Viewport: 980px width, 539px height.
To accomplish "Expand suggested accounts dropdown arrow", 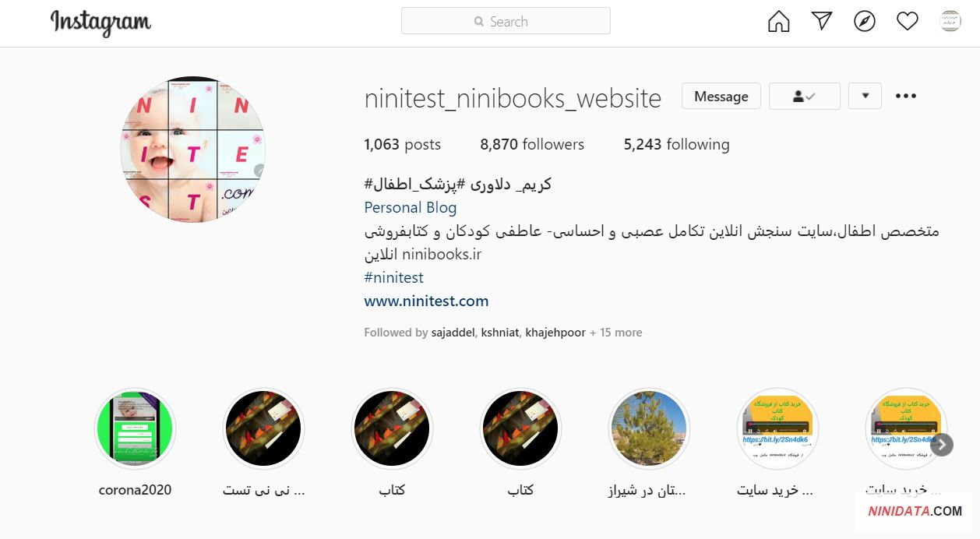I will click(865, 97).
